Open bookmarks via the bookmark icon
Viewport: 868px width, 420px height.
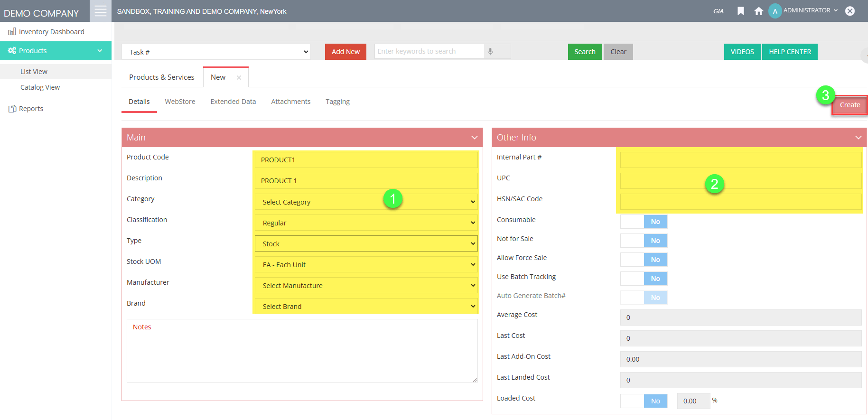coord(740,11)
